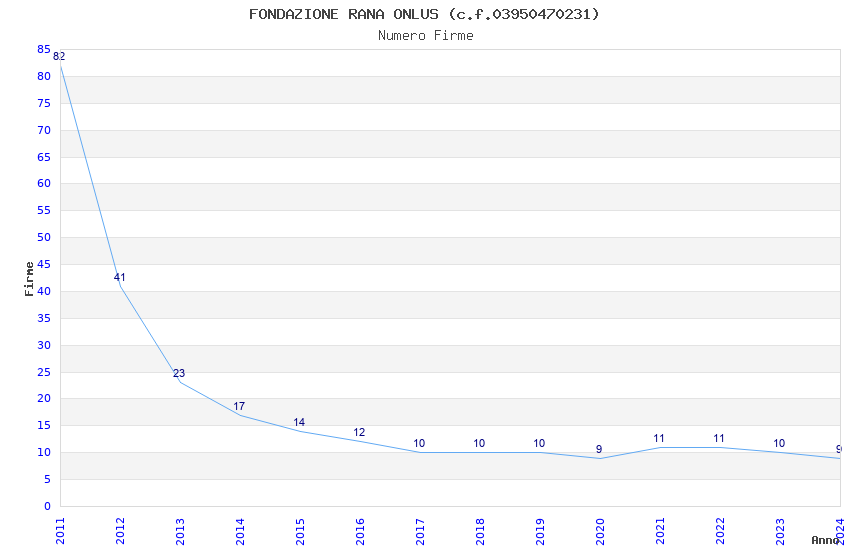Select x-axis year 2014

[x=240, y=531]
